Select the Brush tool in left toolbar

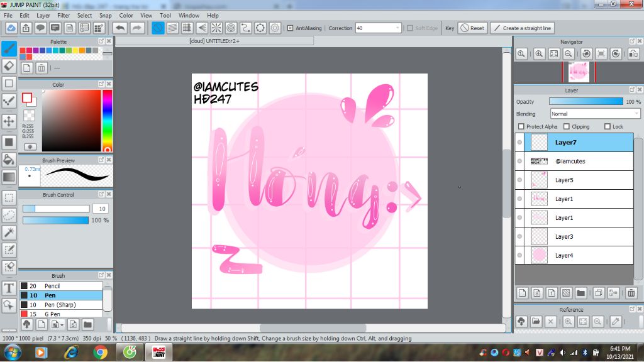(x=9, y=49)
